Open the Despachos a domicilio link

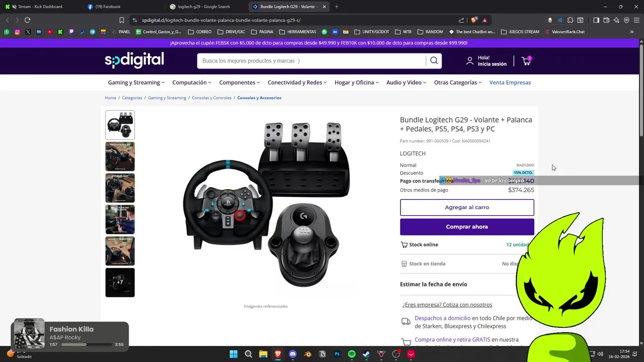(x=442, y=318)
